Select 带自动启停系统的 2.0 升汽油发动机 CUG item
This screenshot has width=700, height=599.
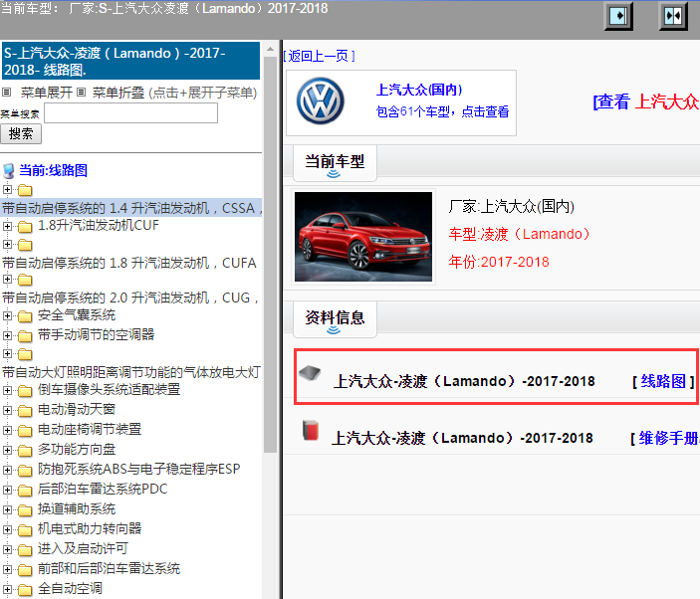coord(130,298)
